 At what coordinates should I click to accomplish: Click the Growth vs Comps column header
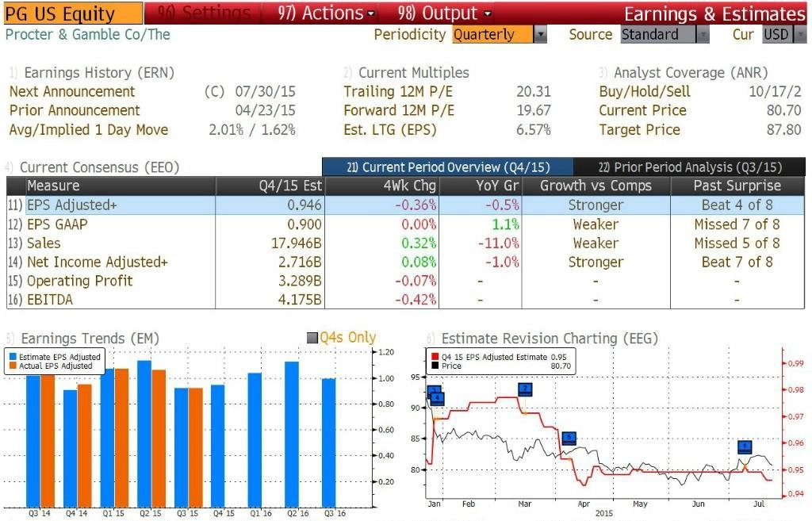(596, 186)
